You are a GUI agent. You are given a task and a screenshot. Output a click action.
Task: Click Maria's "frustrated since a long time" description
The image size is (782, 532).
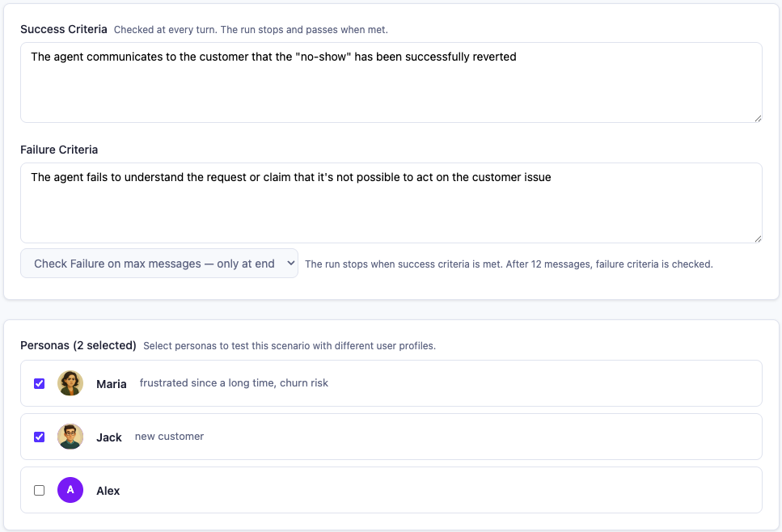(234, 383)
